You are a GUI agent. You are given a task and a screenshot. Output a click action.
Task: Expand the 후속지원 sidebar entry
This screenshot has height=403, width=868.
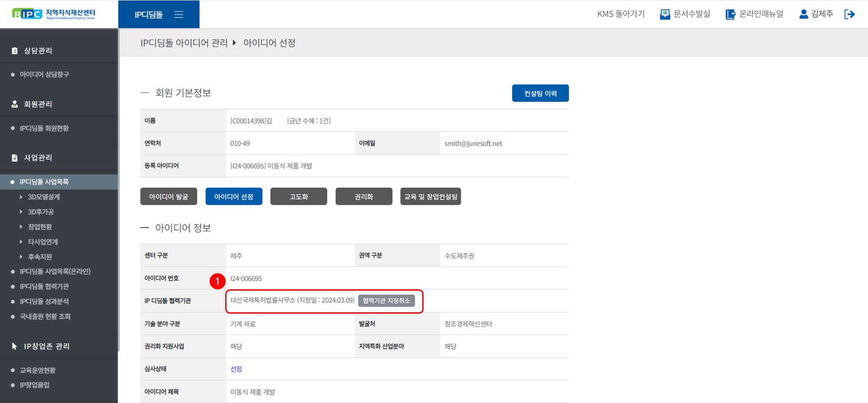click(39, 257)
